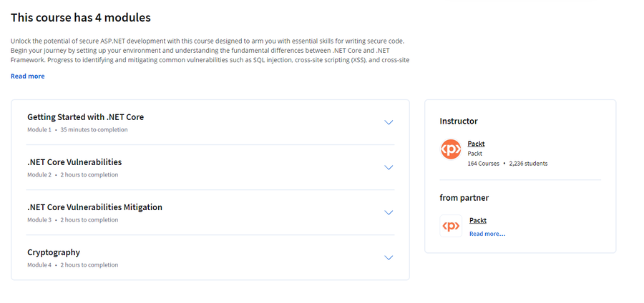Click 164 Courses instructor stat
This screenshot has width=644, height=303.
[484, 164]
